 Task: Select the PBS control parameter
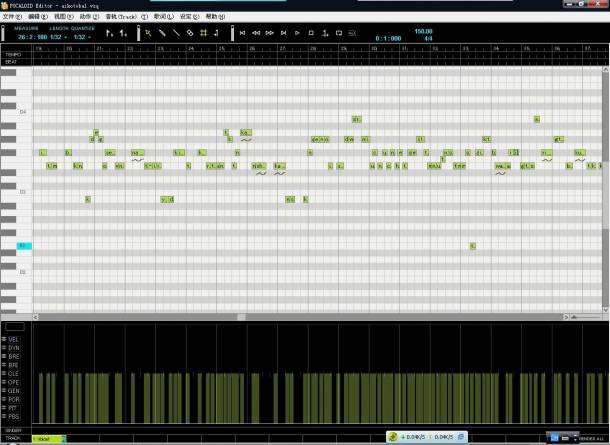13,417
